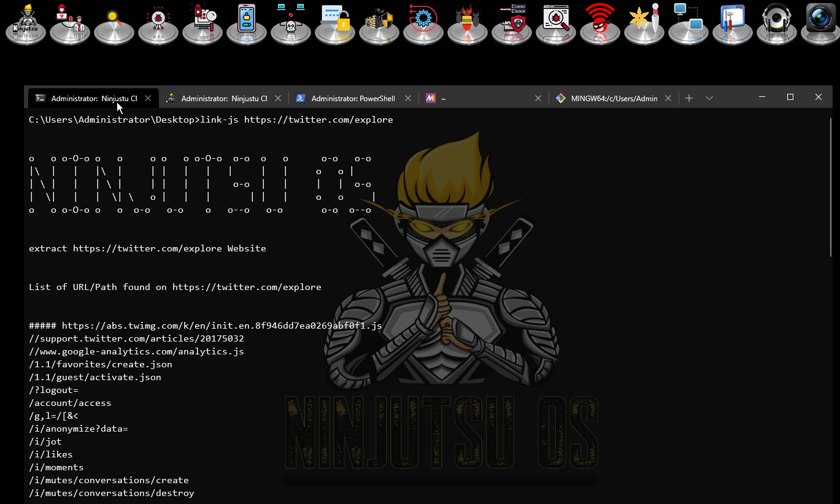Minimize the terminal window
840x504 pixels.
(762, 97)
